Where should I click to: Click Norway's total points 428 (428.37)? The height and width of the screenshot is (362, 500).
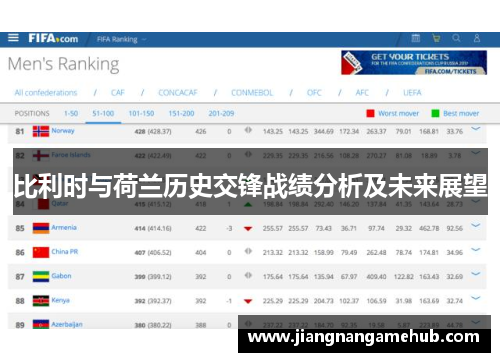pyautogui.click(x=153, y=132)
